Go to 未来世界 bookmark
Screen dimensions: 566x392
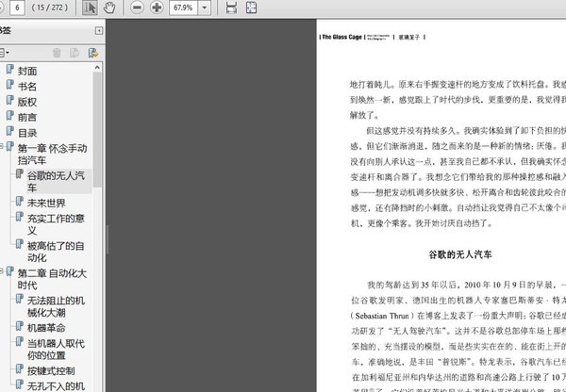point(45,203)
